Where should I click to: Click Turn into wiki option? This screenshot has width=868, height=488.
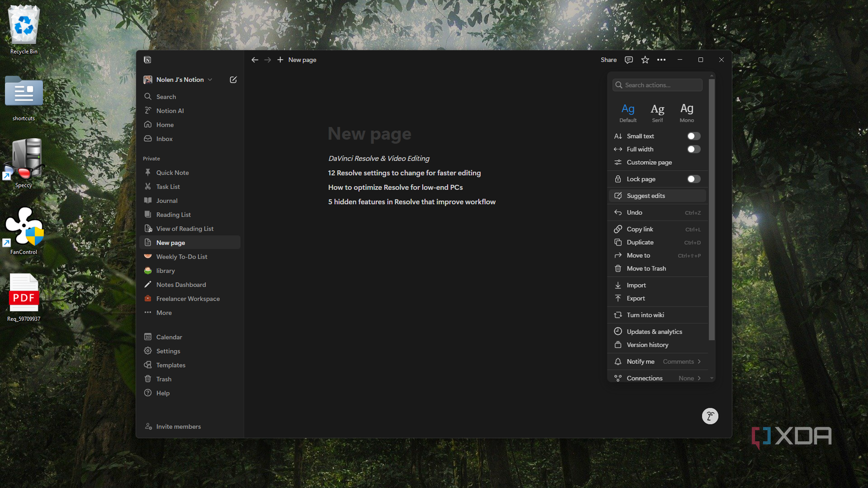(x=659, y=315)
